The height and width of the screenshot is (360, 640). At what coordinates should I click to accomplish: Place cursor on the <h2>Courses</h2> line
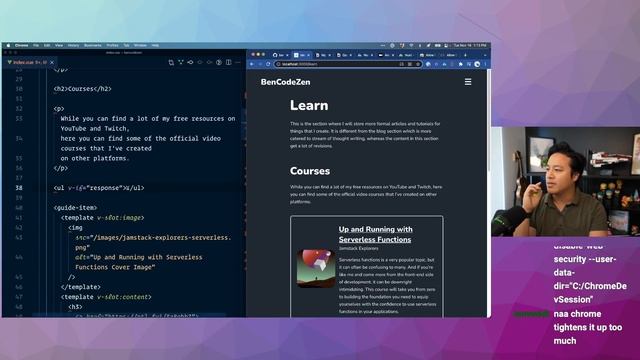coord(82,89)
